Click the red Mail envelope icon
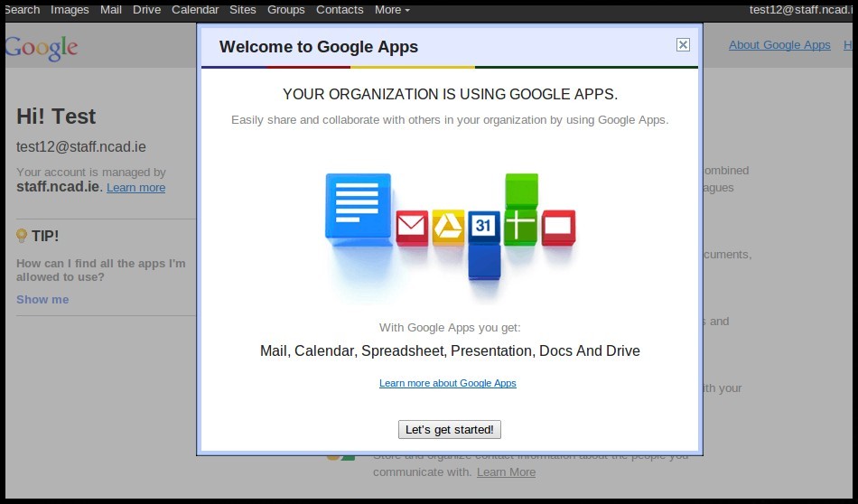858x504 pixels. point(412,227)
